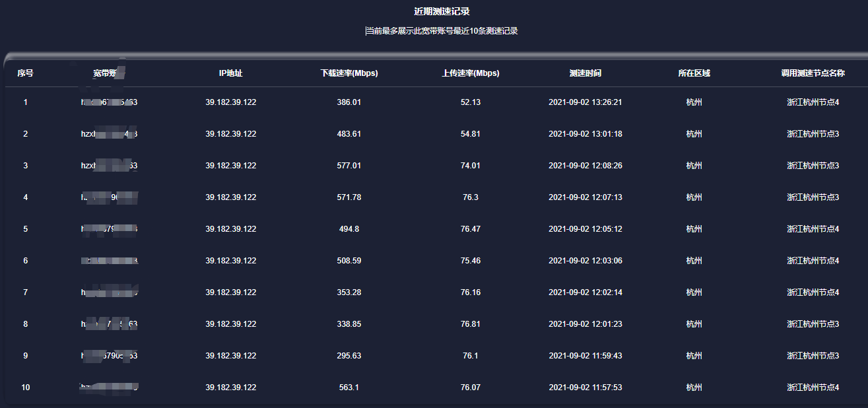Click upload rate 76.81
The height and width of the screenshot is (408, 868).
click(x=471, y=324)
